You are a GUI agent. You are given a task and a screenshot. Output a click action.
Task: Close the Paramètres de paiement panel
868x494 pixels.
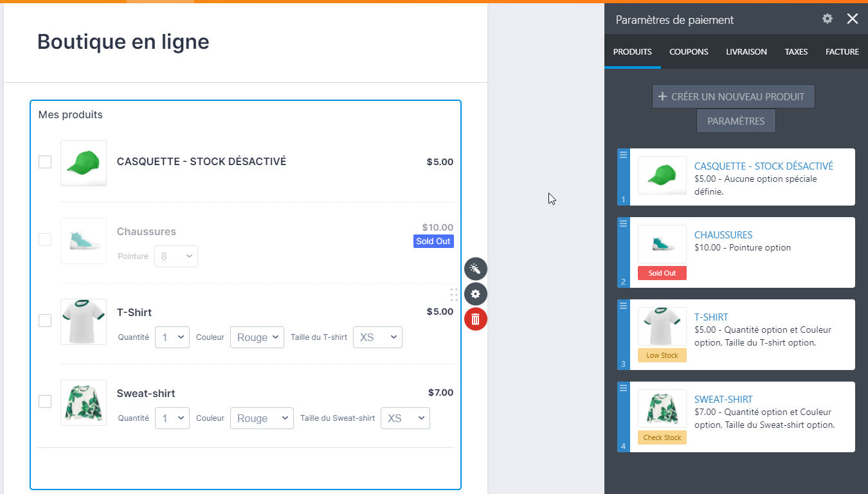click(x=853, y=19)
